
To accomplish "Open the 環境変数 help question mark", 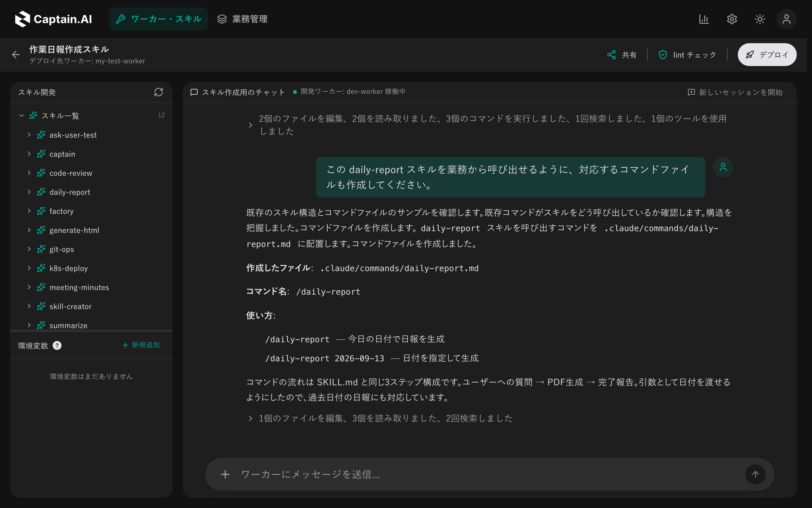I will pyautogui.click(x=57, y=345).
